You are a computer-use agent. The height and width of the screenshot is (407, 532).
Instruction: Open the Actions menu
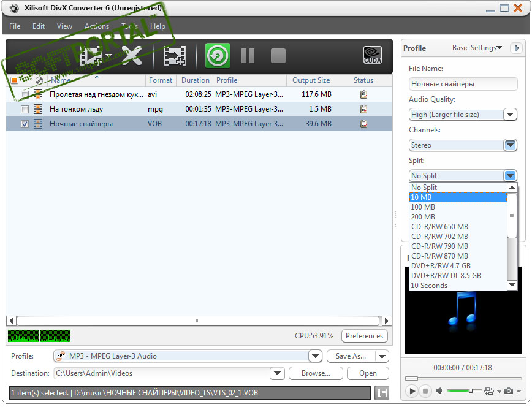97,26
